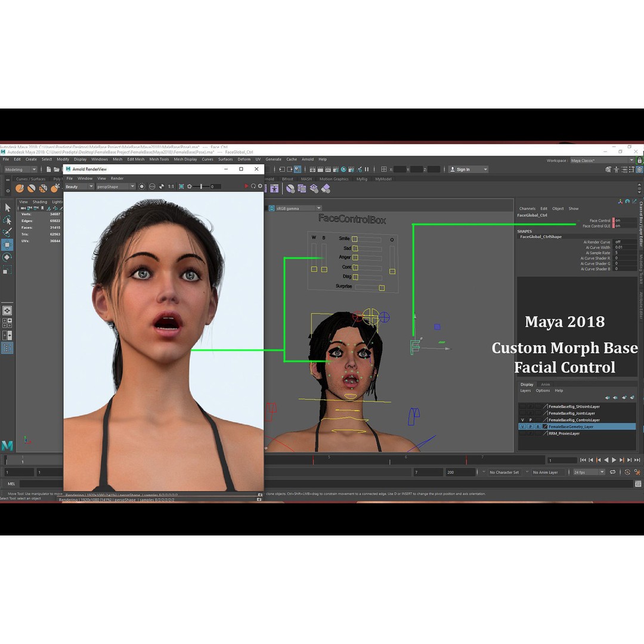Toggle loop playback icon
The image size is (644, 644).
point(612,472)
